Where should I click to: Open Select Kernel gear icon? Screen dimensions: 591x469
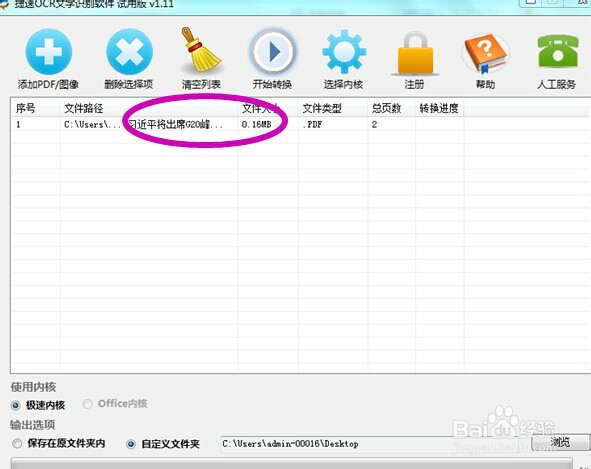(344, 52)
